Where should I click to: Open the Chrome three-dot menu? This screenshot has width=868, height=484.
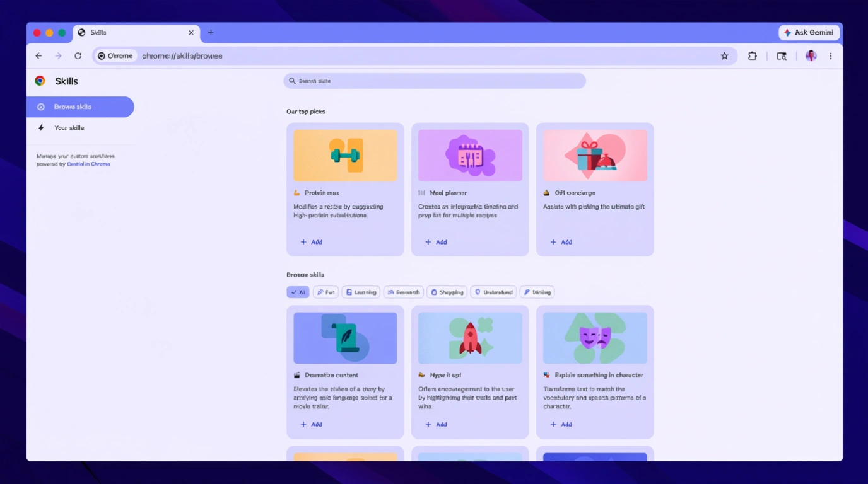point(830,56)
